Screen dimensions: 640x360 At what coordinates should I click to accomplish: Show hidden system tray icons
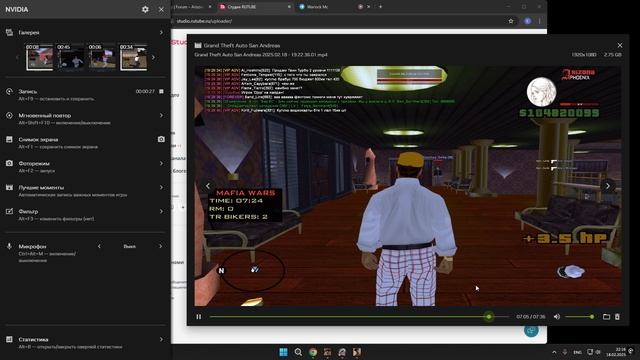[554, 352]
